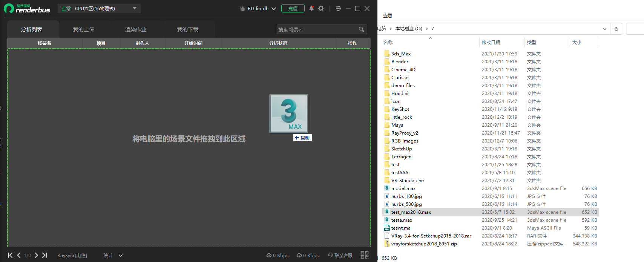Viewport: 644px width, 262px height.
Task: Refresh the Explorer folder view
Action: tap(616, 29)
